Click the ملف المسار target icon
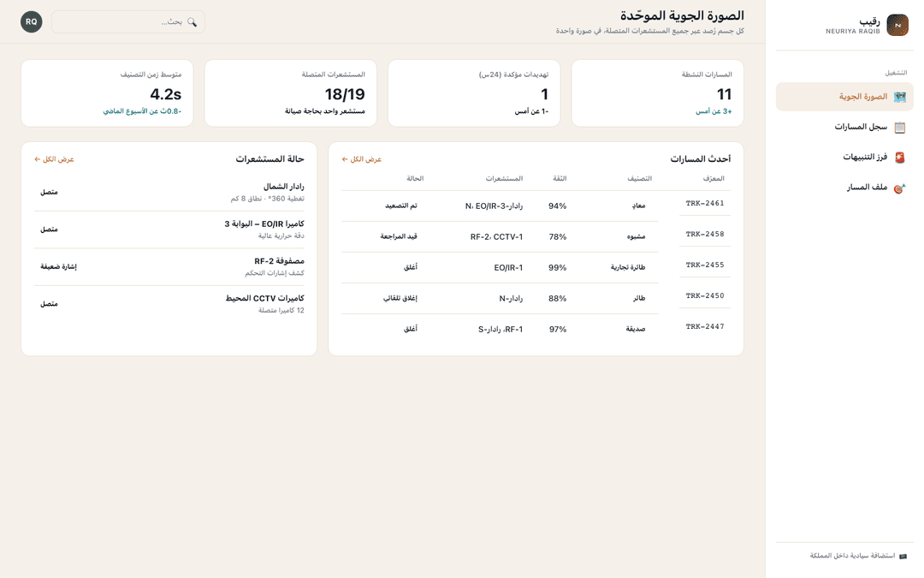This screenshot has height=578, width=924. [899, 188]
